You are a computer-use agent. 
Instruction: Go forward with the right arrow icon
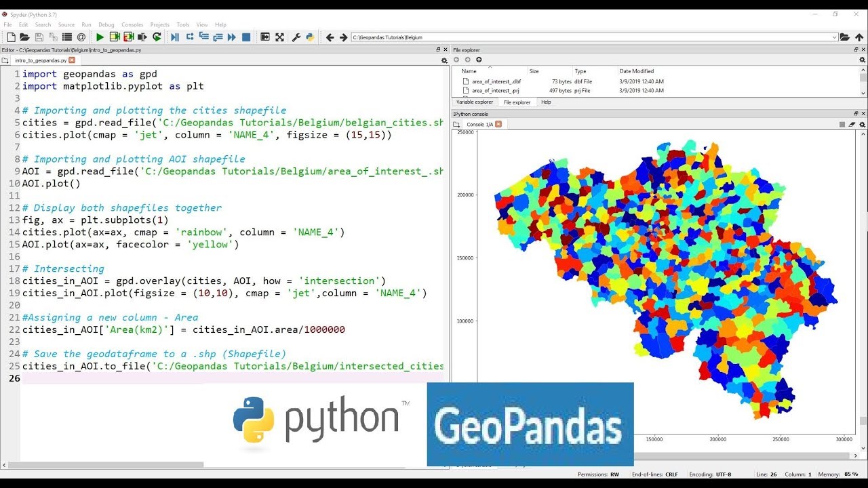(x=343, y=37)
